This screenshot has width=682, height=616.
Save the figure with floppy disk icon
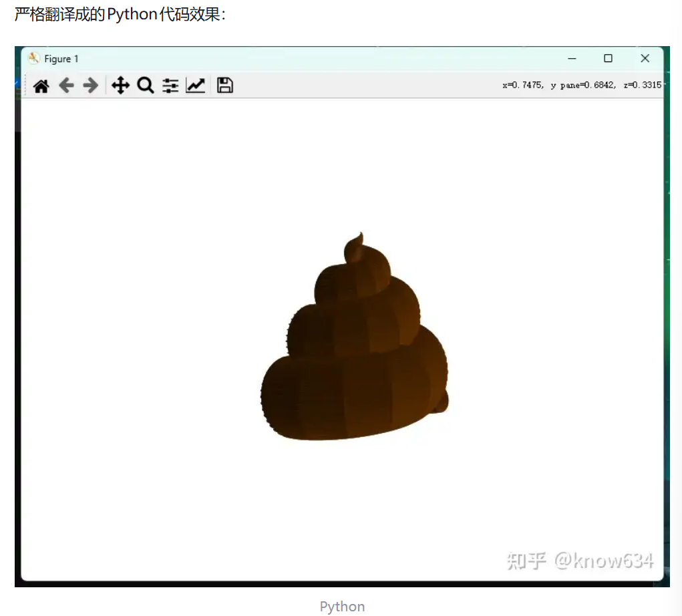[x=225, y=86]
